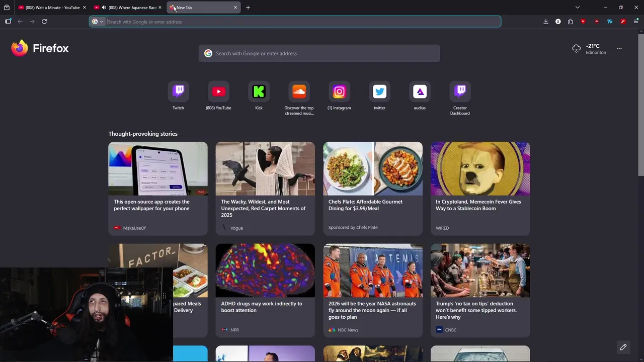Click the Edmonton weather temperature

(x=593, y=46)
